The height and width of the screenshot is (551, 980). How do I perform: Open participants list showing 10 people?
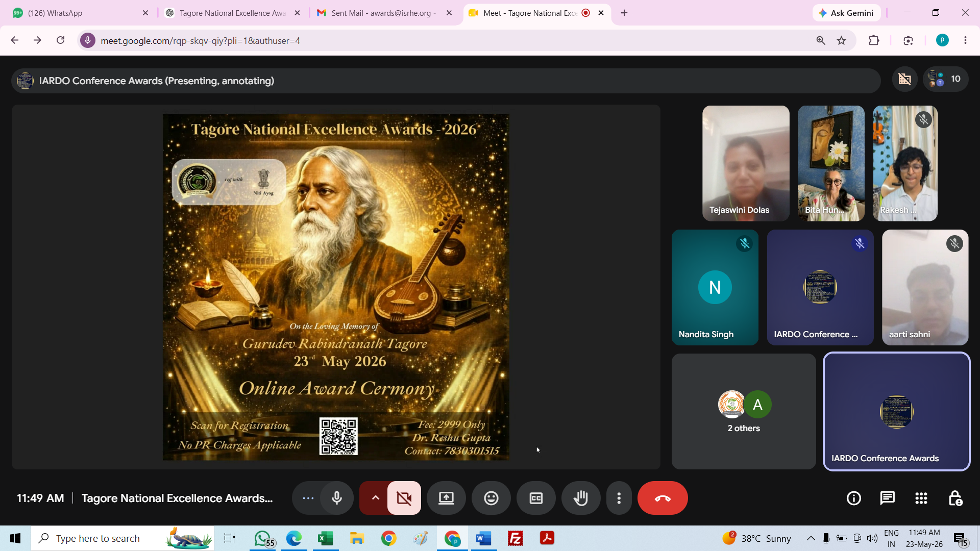coord(945,79)
